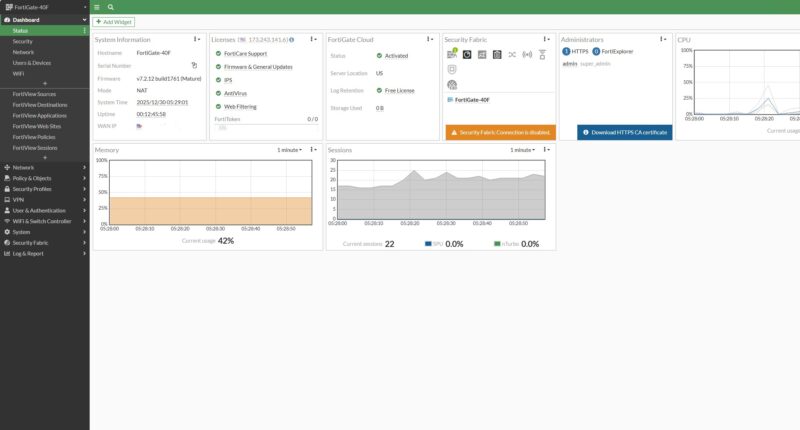Click the plus below the WiFi dashboard item
Viewport: 800px width, 430px height.
45,83
